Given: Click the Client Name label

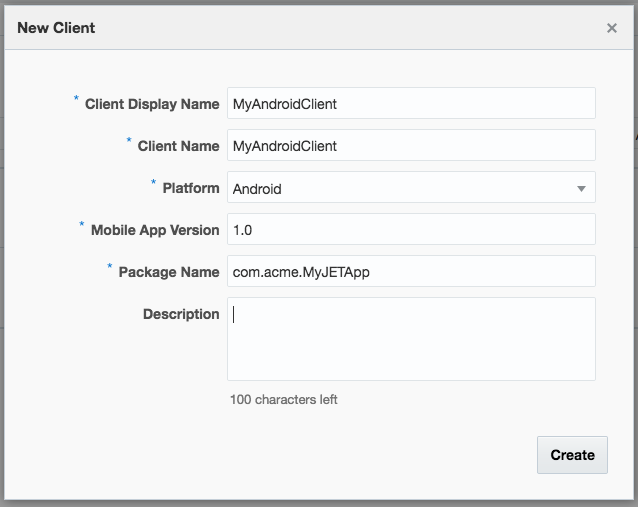Looking at the screenshot, I should [178, 146].
